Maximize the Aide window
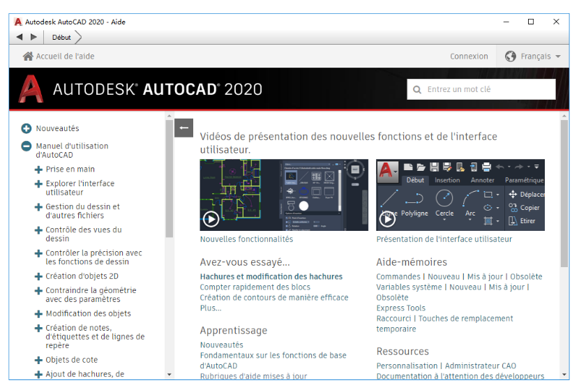The height and width of the screenshot is (392, 579). 531,22
